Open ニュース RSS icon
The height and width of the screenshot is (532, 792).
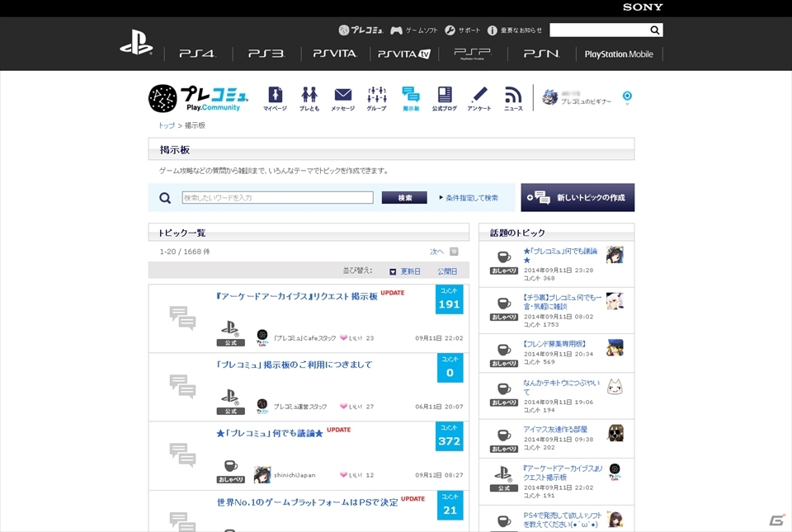(513, 98)
